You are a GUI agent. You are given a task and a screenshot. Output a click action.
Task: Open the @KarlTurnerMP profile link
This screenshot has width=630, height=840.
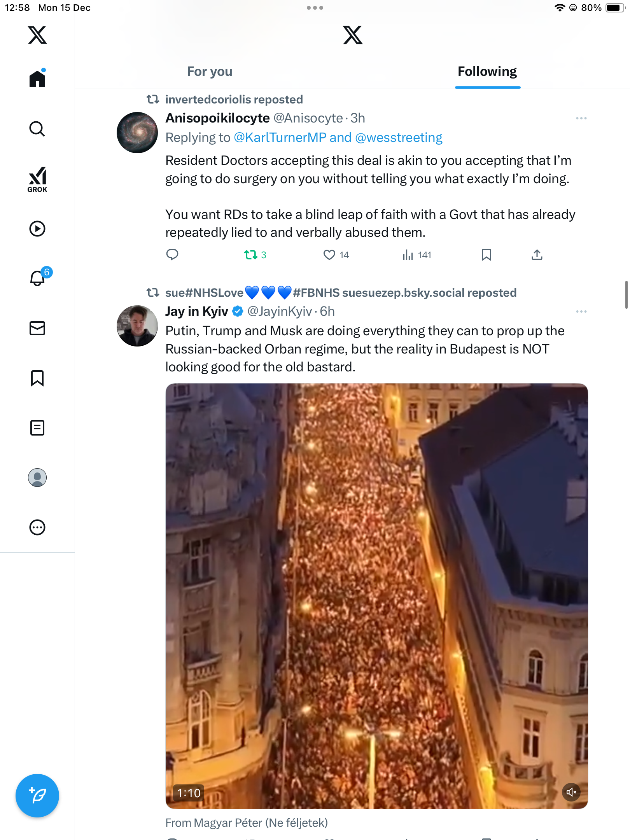coord(280,138)
